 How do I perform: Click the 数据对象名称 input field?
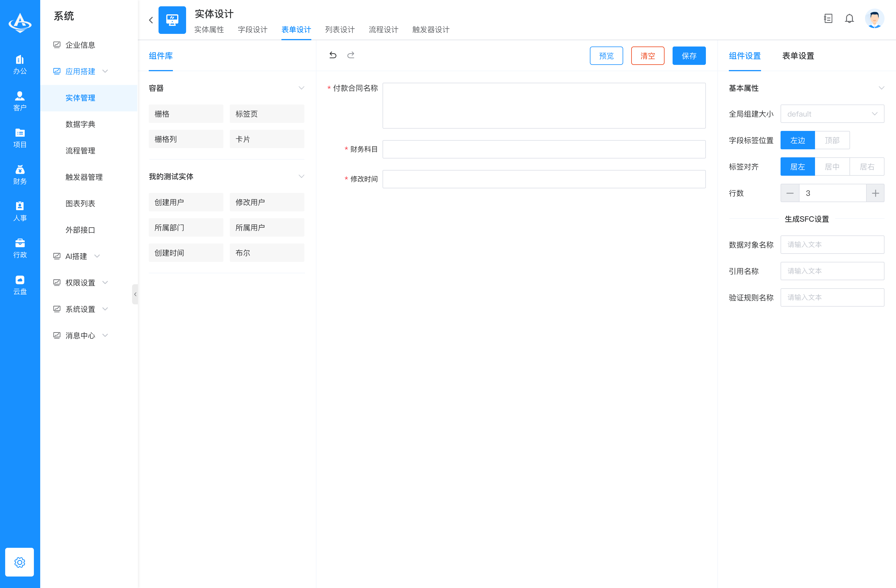coord(832,244)
